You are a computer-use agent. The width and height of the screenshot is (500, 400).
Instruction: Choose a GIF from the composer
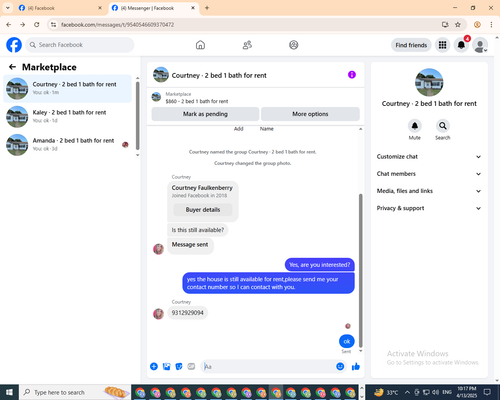[x=191, y=367]
